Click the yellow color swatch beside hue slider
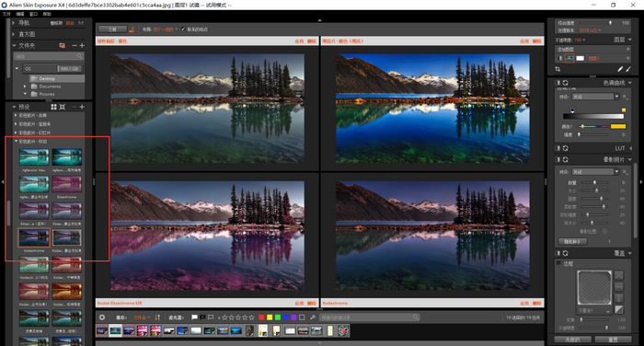The width and height of the screenshot is (644, 346). (x=618, y=127)
